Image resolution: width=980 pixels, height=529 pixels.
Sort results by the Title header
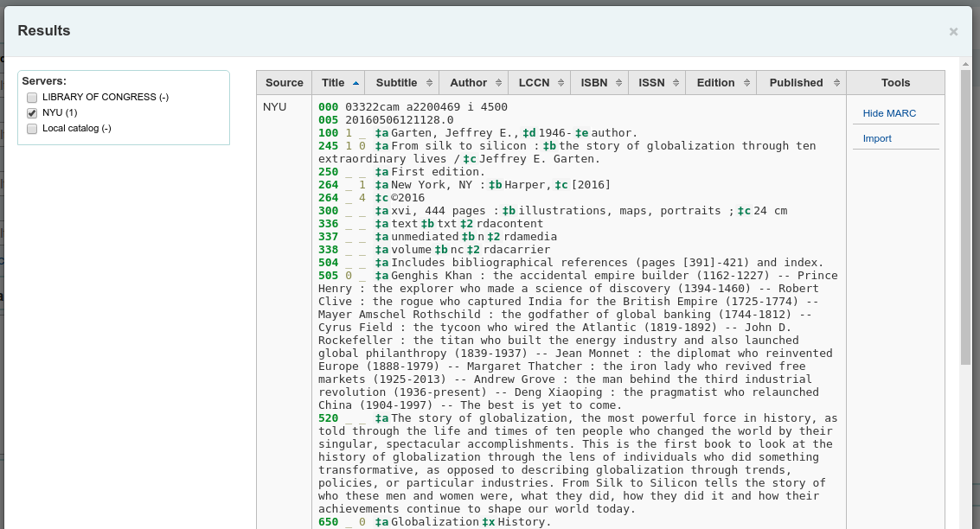pyautogui.click(x=333, y=83)
